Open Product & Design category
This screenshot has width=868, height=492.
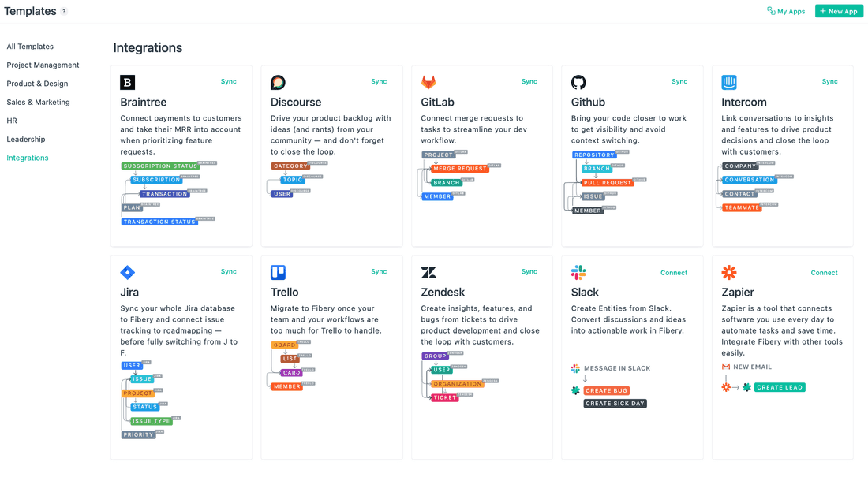(37, 84)
